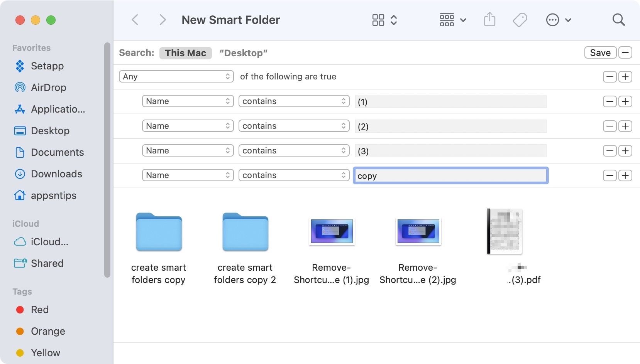640x364 pixels.
Task: Open Documents from sidebar favorites
Action: click(x=57, y=152)
